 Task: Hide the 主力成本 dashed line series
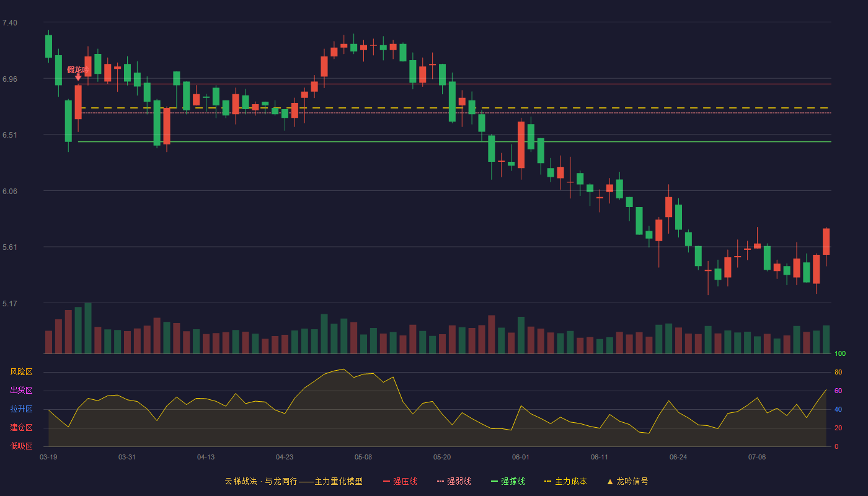pyautogui.click(x=565, y=481)
